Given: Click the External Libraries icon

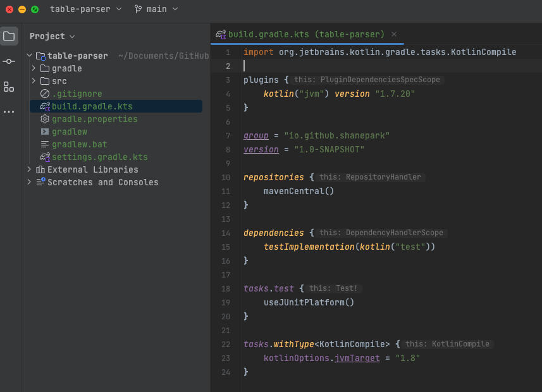Looking at the screenshot, I should 40,169.
